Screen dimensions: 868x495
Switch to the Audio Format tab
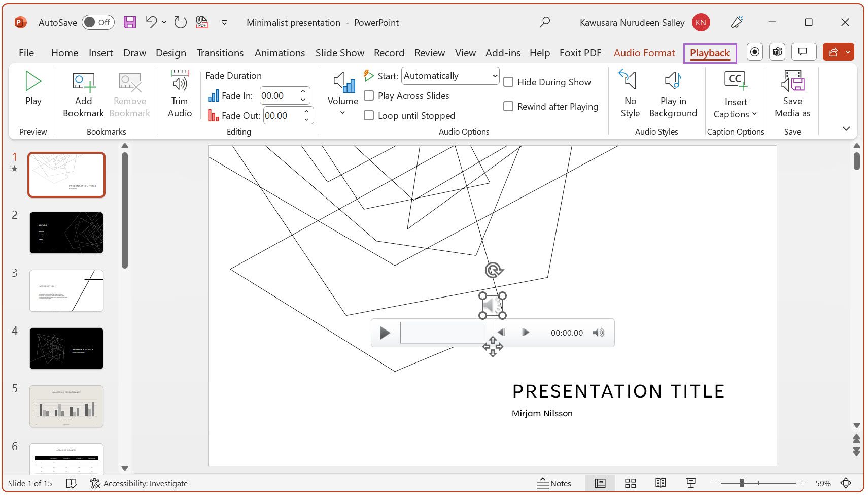tap(644, 53)
